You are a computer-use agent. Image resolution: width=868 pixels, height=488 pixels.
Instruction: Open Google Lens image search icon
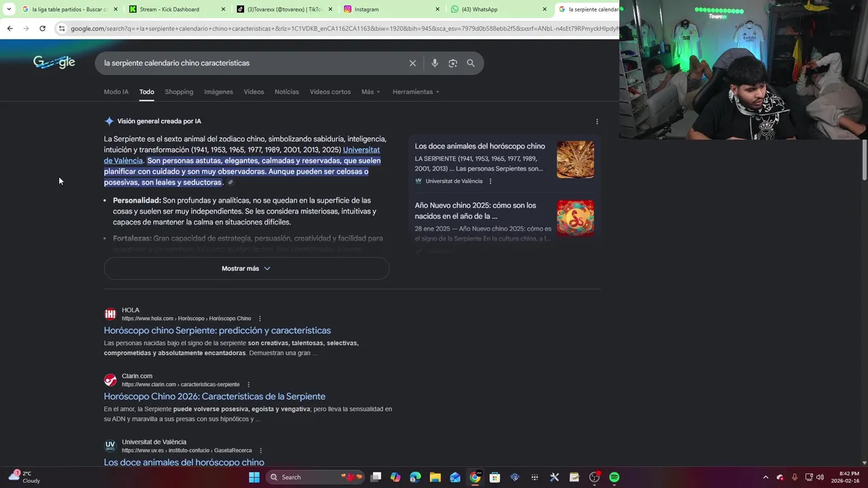pos(452,63)
